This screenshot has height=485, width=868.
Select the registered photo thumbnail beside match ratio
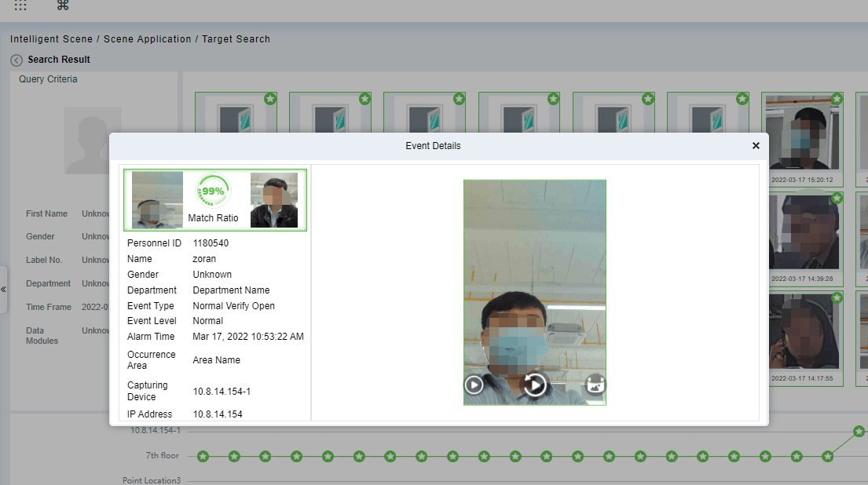273,200
